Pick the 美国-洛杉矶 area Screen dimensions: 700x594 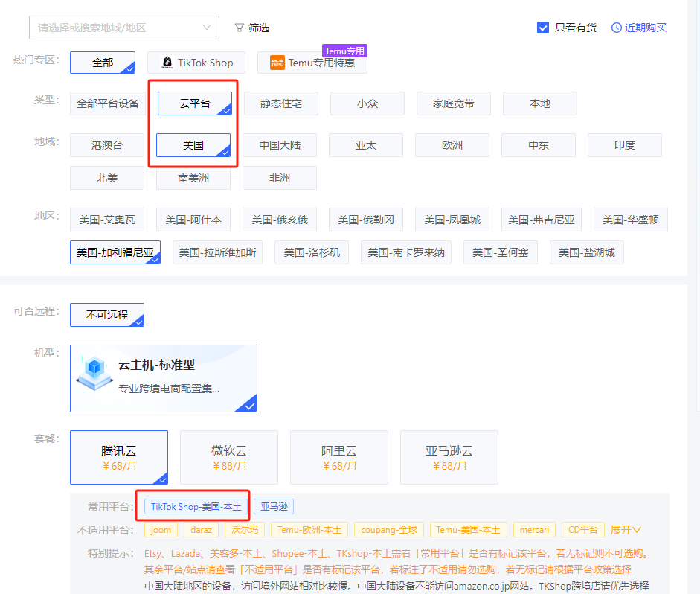coord(312,252)
